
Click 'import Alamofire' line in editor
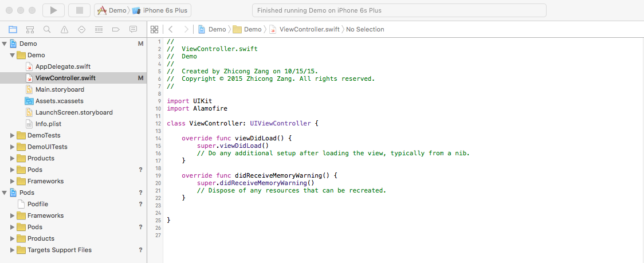[x=197, y=108]
